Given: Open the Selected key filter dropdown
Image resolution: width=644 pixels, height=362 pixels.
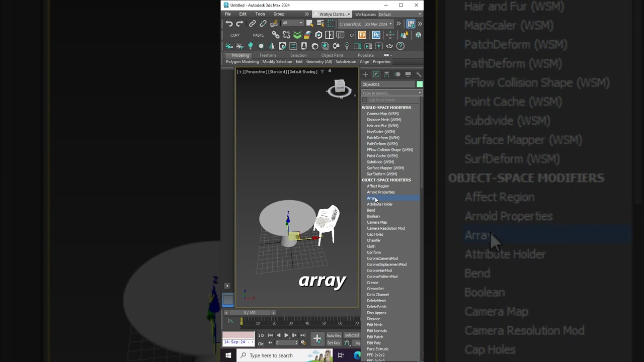Looking at the screenshot, I should (x=352, y=335).
